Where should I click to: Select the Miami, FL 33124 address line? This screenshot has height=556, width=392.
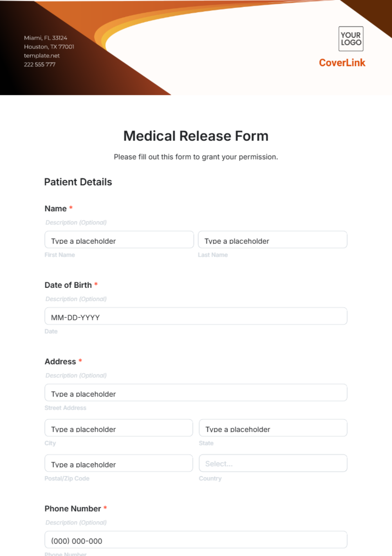pyautogui.click(x=45, y=38)
